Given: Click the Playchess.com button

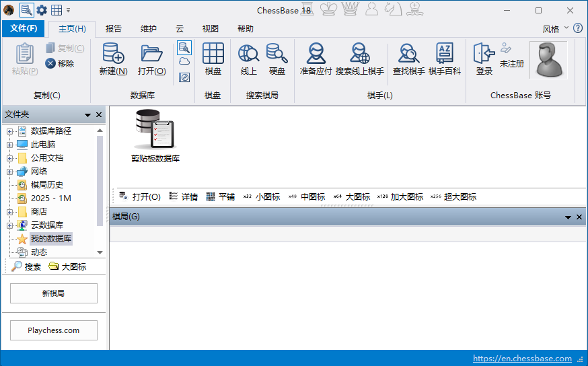Looking at the screenshot, I should (54, 330).
